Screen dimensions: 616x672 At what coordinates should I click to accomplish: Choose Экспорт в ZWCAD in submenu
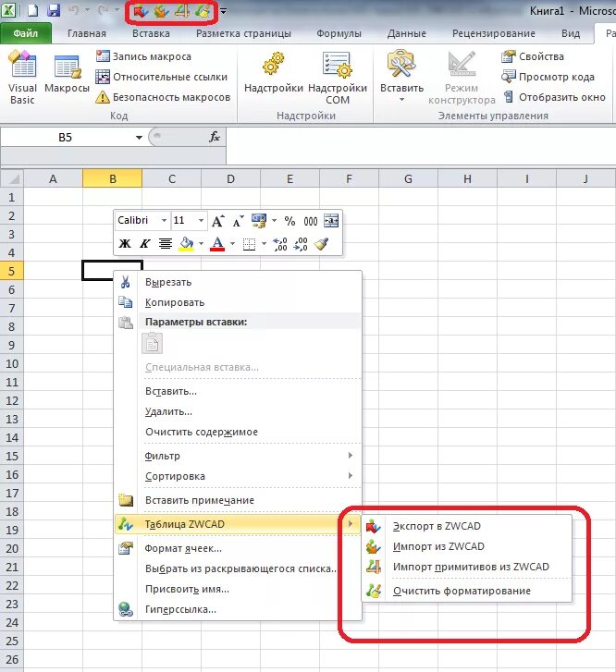coord(467,526)
